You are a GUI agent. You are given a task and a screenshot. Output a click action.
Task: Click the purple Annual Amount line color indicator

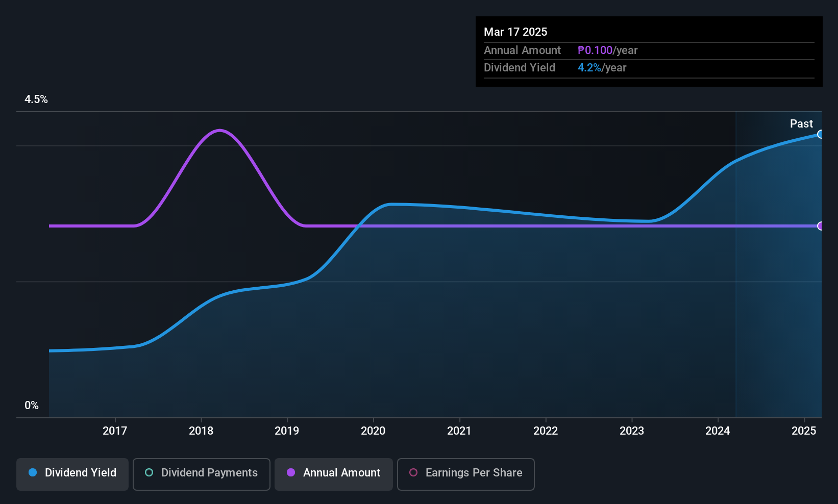click(x=290, y=473)
